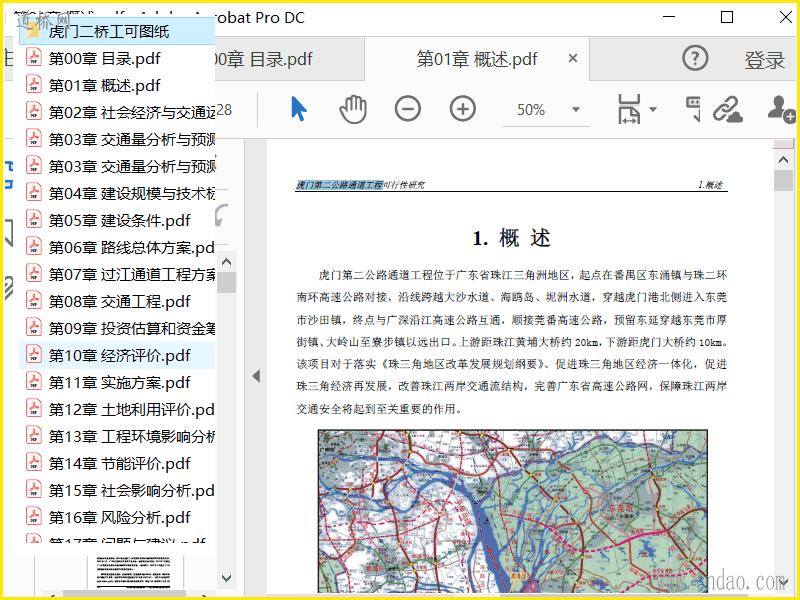The width and height of the screenshot is (800, 600).
Task: Click the zoom out minus icon
Action: click(407, 109)
